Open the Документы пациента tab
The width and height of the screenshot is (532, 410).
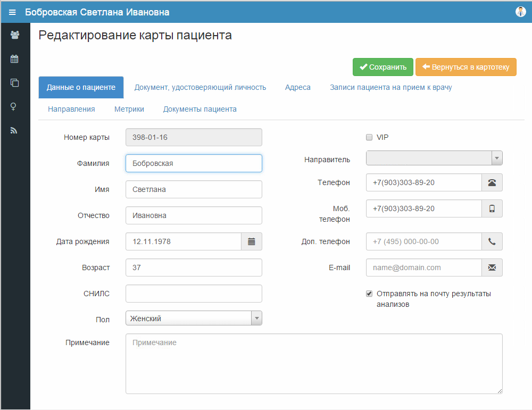click(199, 109)
